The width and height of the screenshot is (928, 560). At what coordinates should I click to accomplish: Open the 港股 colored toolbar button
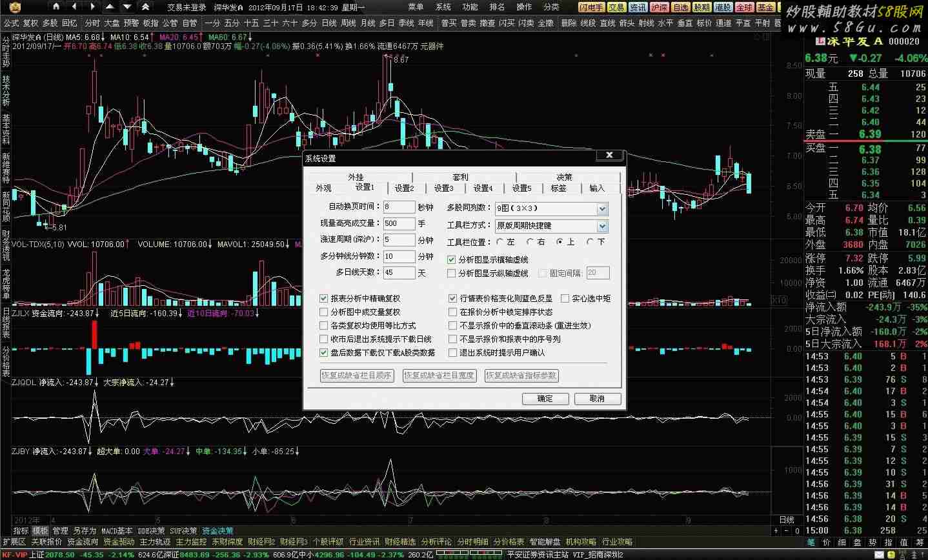click(x=723, y=7)
